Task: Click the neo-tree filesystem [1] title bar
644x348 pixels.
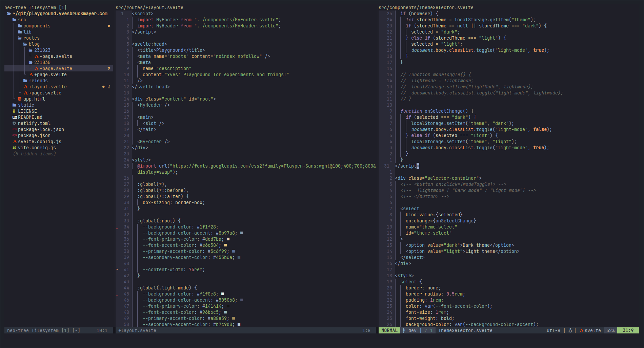Action: click(x=36, y=7)
